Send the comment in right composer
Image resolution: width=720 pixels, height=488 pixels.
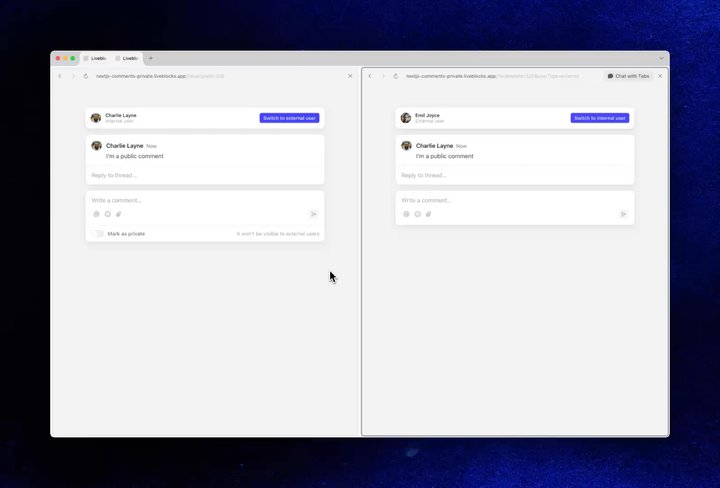(624, 214)
